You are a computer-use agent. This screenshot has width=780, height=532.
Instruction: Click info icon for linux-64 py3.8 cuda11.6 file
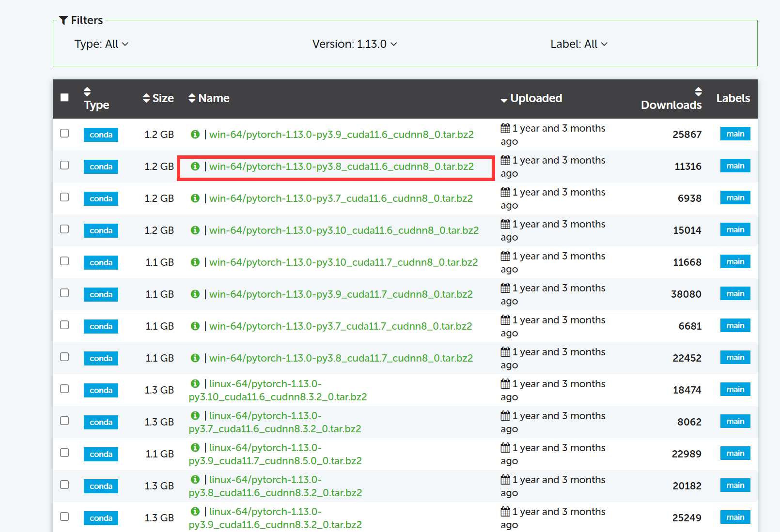(195, 479)
